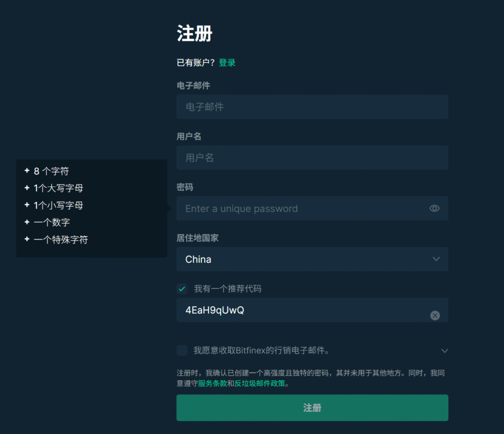Click the green 注册 register button

312,407
